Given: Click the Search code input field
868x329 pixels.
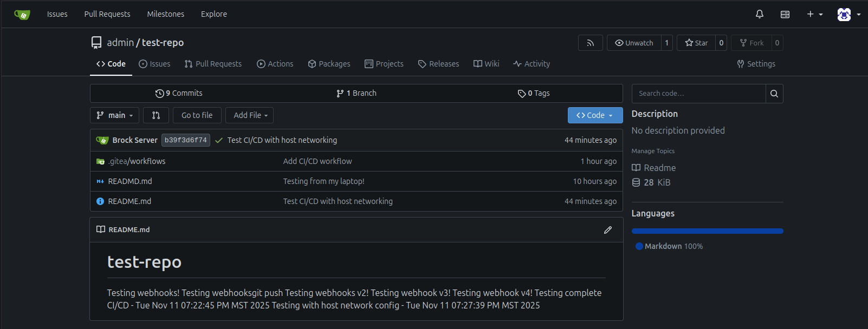Looking at the screenshot, I should 698,94.
